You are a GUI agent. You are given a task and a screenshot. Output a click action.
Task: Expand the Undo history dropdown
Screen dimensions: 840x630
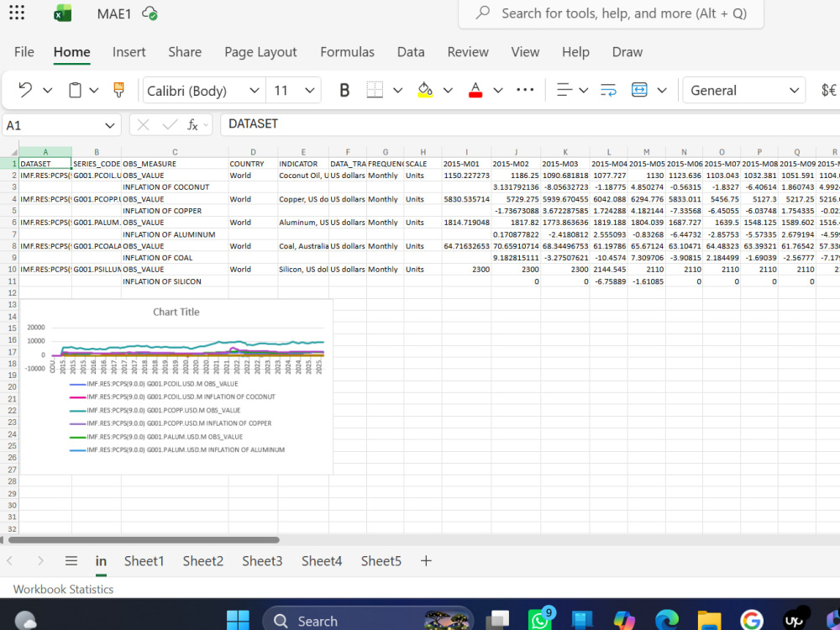[x=48, y=90]
